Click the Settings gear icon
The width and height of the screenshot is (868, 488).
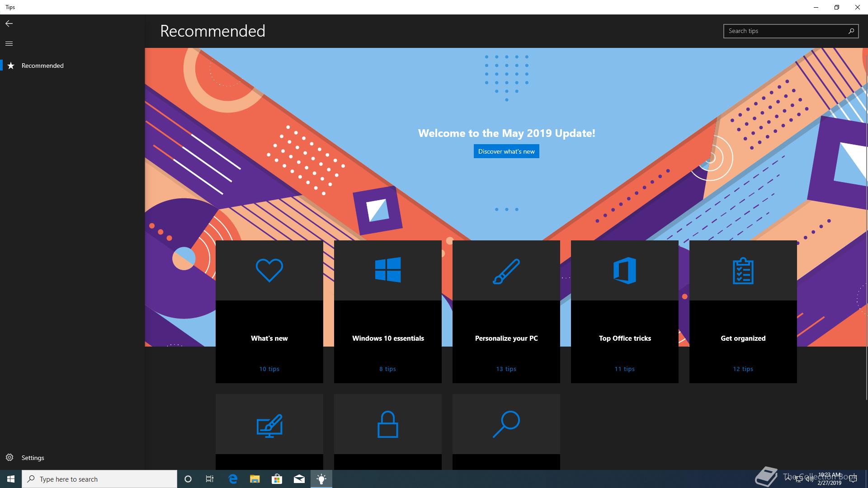tap(9, 457)
